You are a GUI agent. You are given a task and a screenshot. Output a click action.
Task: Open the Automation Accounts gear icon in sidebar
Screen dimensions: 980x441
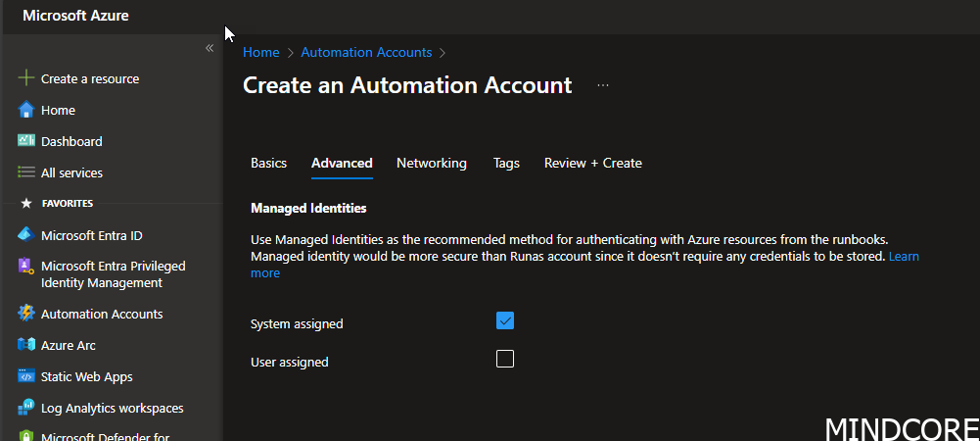pyautogui.click(x=26, y=314)
